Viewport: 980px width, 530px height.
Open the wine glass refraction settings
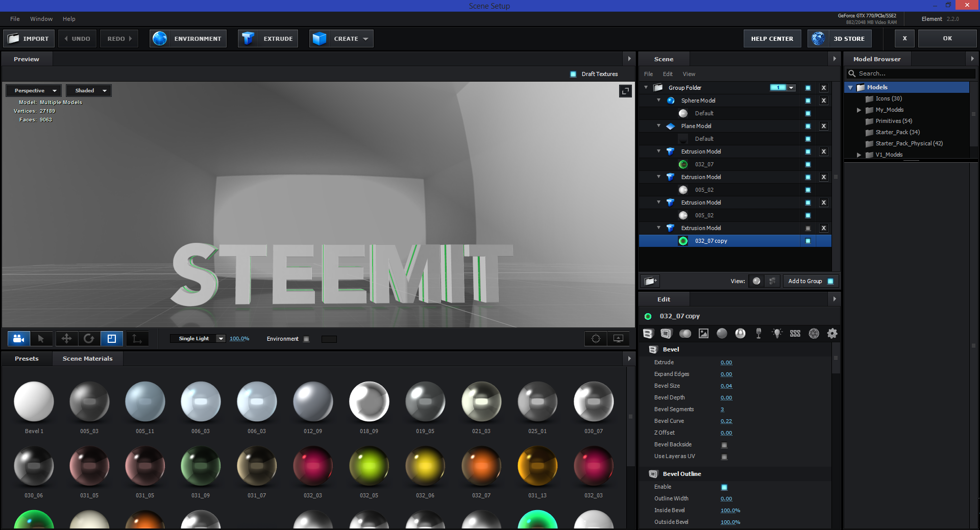[x=758, y=334]
